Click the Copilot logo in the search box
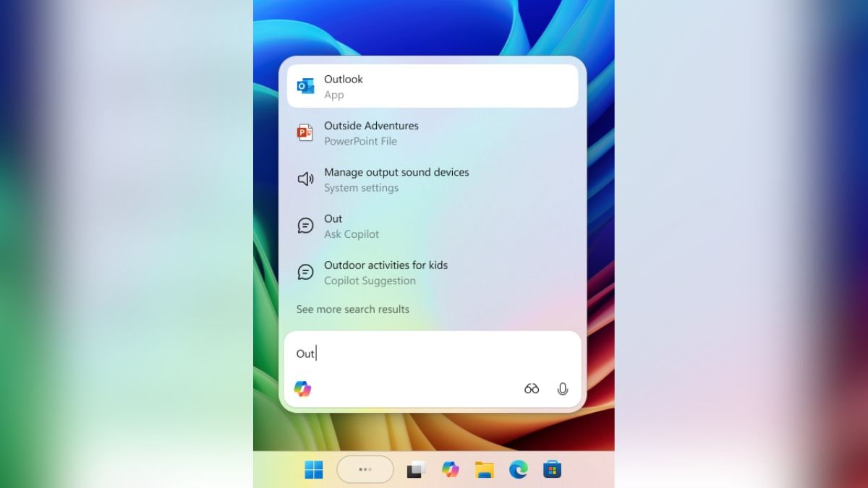The height and width of the screenshot is (488, 868). (x=303, y=389)
